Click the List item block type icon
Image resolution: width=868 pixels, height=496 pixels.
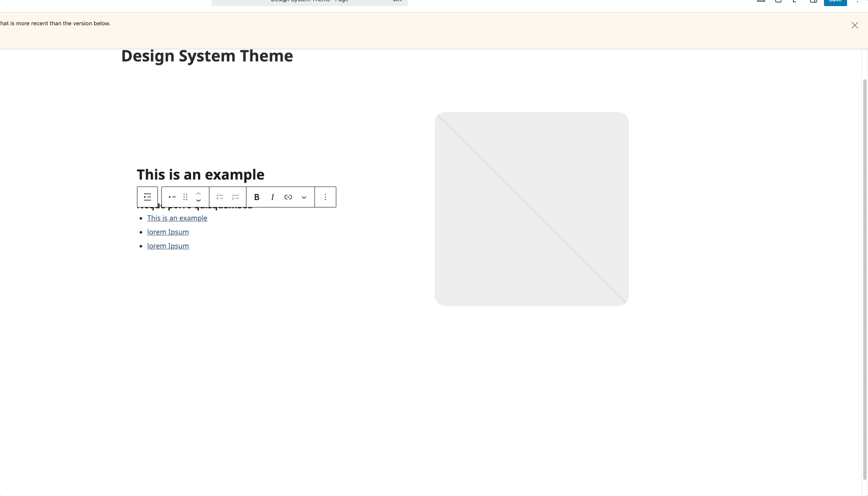click(x=172, y=197)
